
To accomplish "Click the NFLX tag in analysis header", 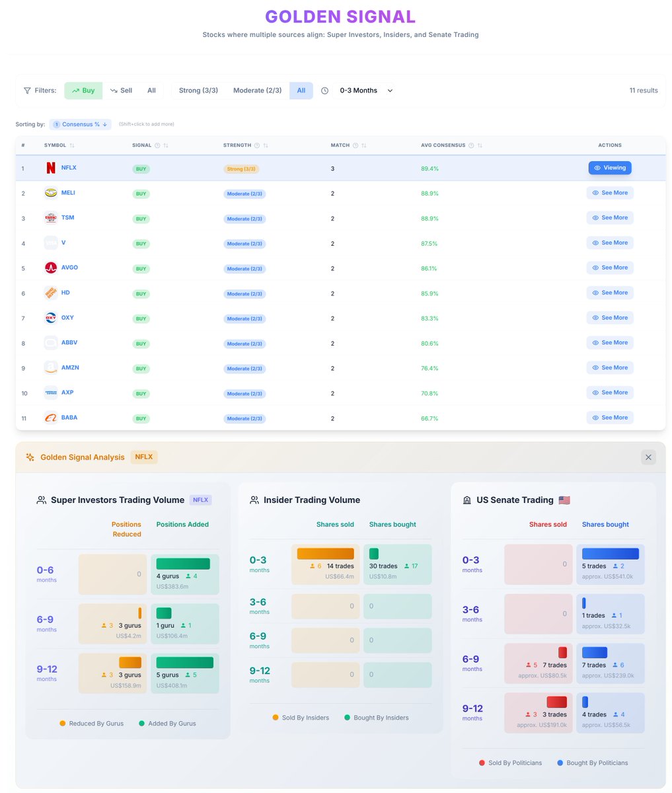I will 143,457.
